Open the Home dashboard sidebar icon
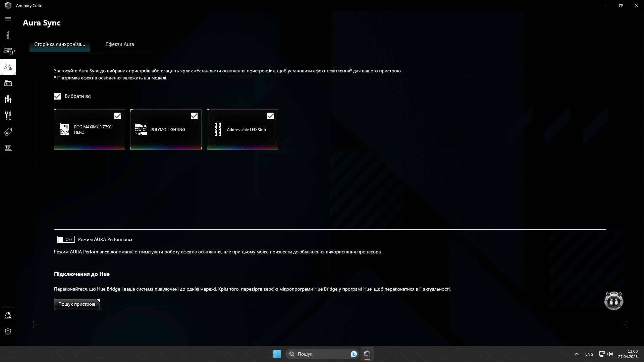Screen dimensions: 644x362 click(8, 35)
